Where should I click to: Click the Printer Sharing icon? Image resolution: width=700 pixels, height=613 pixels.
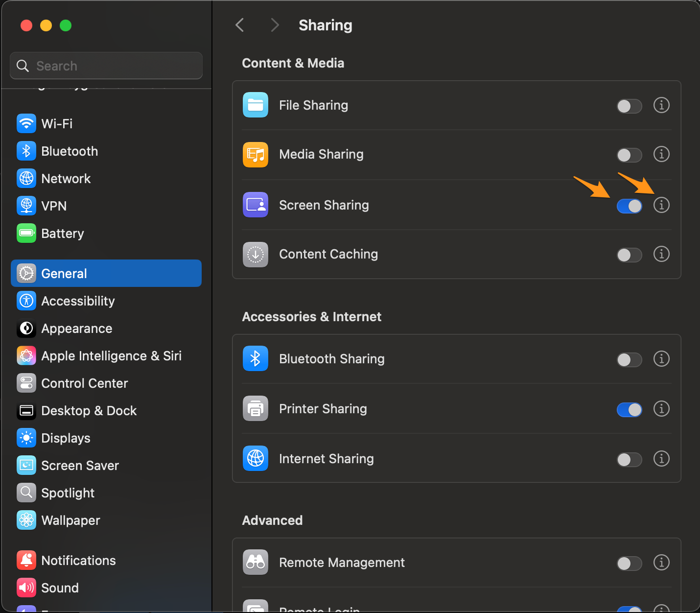pyautogui.click(x=255, y=409)
